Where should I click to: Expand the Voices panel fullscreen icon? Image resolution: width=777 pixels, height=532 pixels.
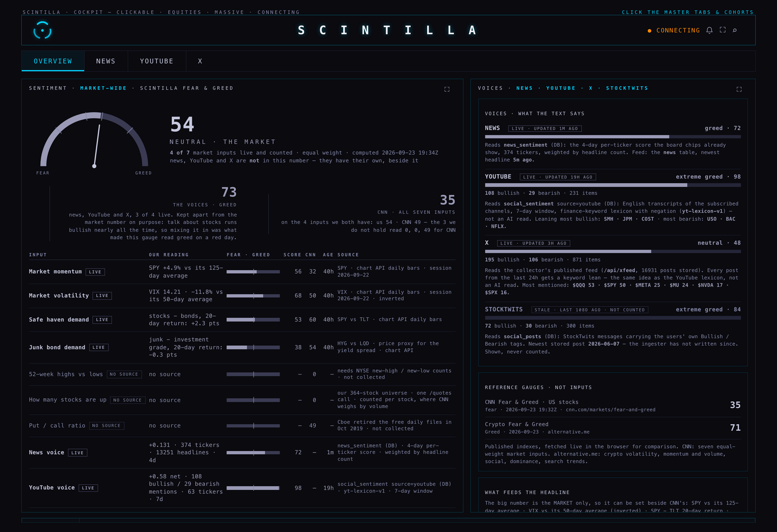(x=739, y=89)
